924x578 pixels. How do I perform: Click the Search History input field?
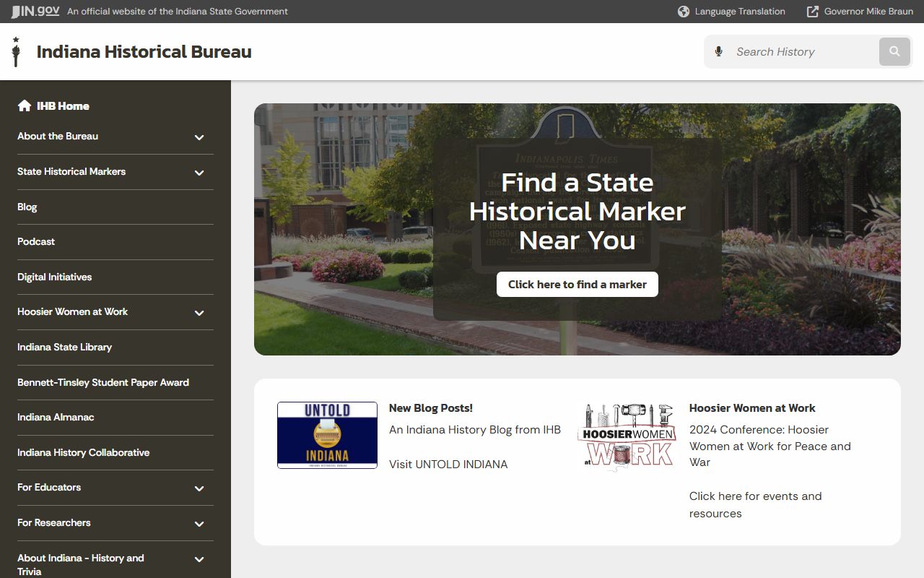point(803,52)
